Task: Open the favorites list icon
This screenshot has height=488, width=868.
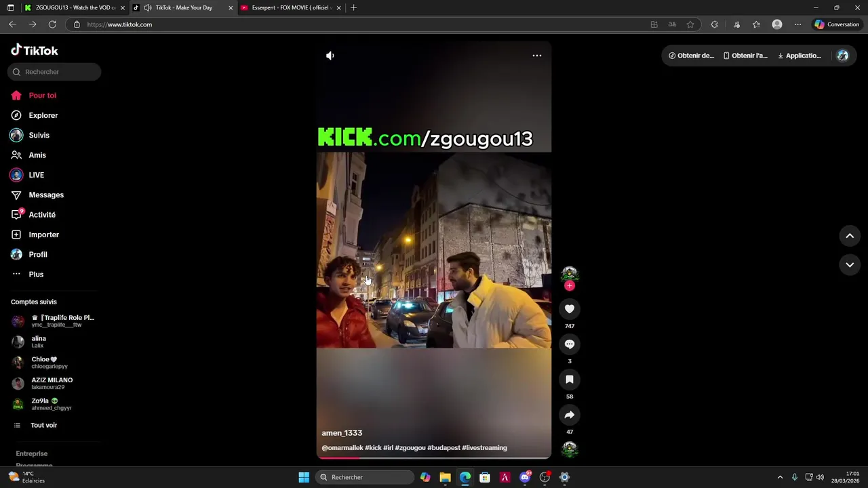Action: [756, 24]
